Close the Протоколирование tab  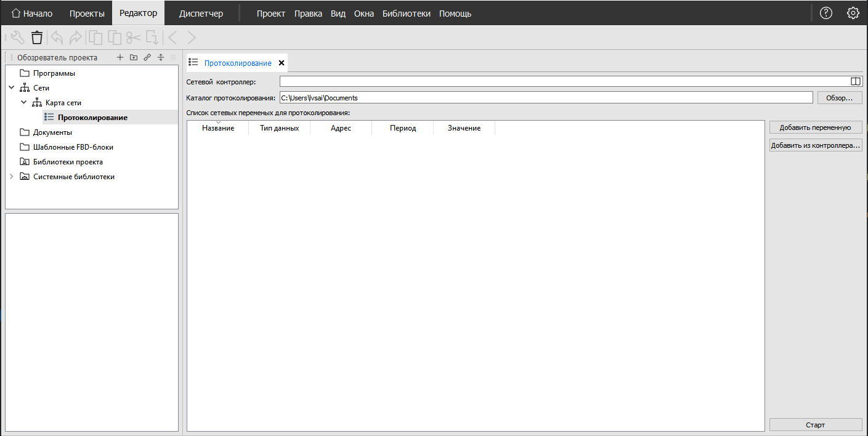point(282,63)
